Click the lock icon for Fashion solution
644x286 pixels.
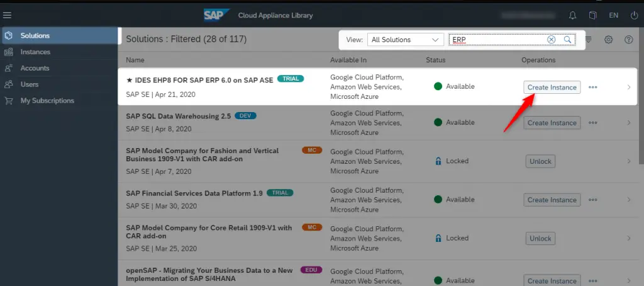coord(438,161)
